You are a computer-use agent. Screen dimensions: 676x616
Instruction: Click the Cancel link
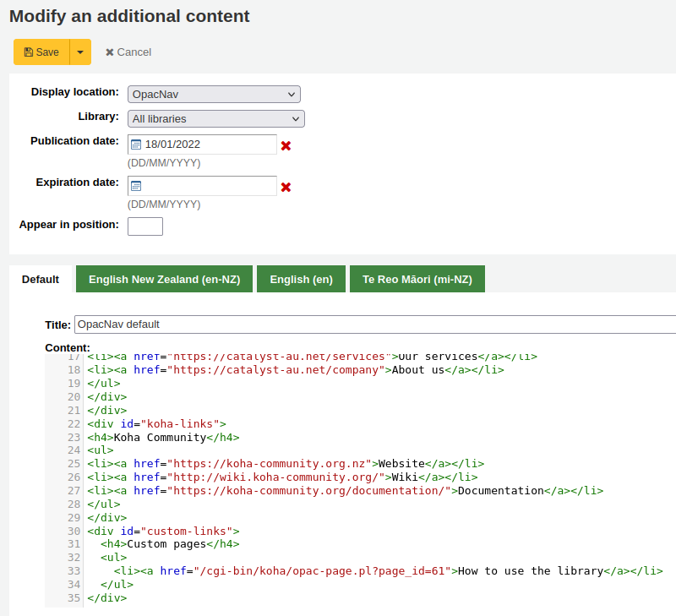128,52
